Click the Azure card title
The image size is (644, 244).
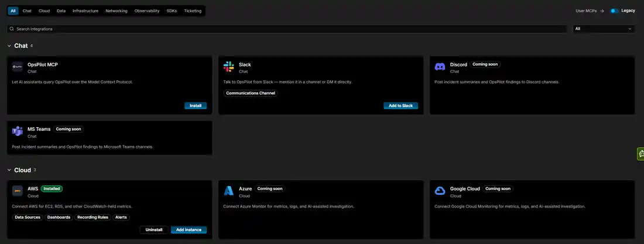click(x=245, y=189)
